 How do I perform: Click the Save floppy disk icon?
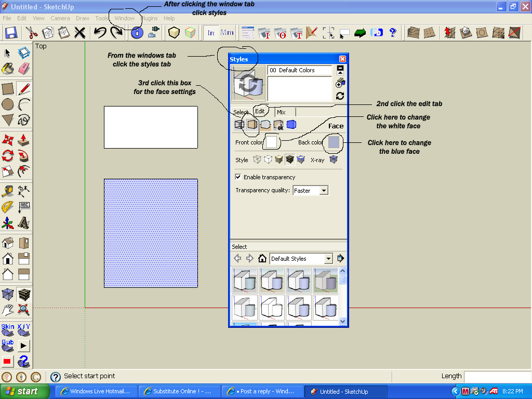tap(11, 33)
